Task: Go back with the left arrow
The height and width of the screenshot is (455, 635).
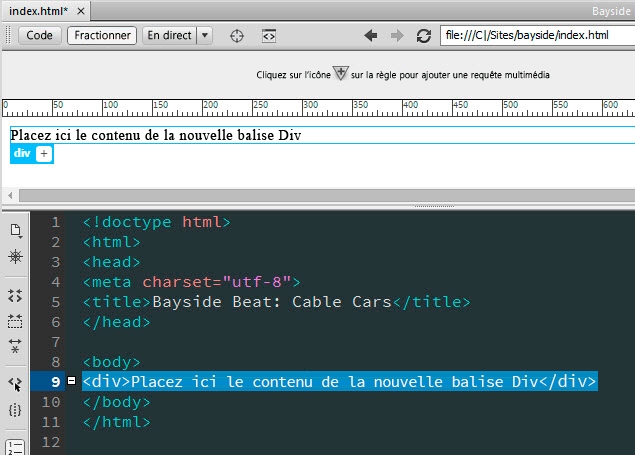Action: tap(371, 36)
